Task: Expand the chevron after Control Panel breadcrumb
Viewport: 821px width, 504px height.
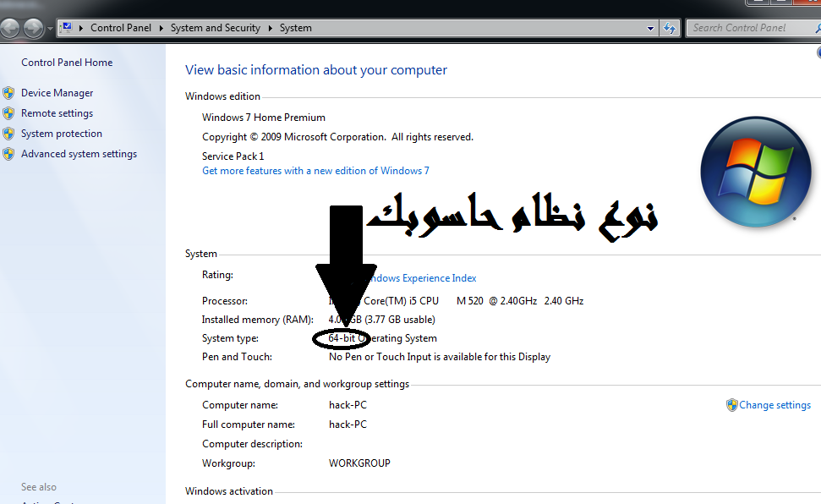Action: click(161, 28)
